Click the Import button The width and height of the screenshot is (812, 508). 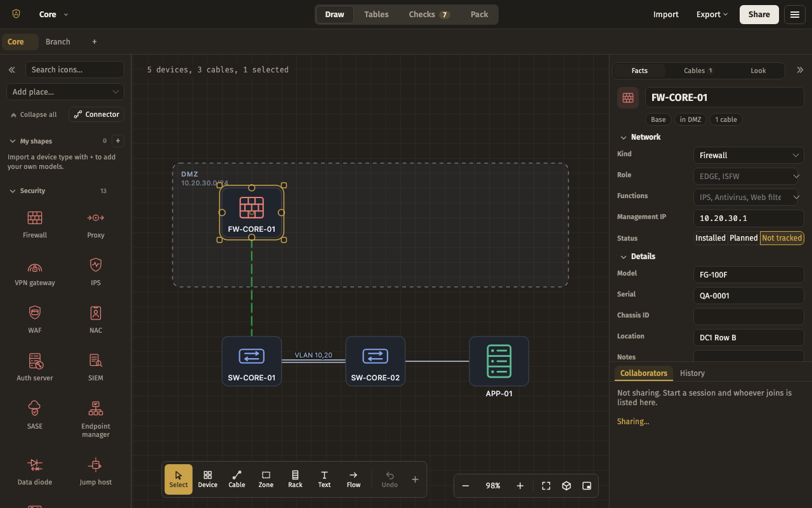click(x=666, y=15)
